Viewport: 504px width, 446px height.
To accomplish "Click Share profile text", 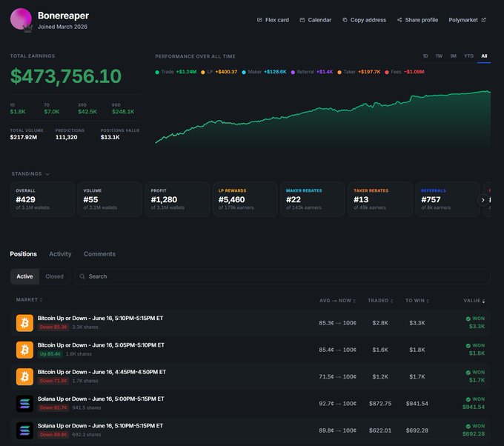I will [x=422, y=20].
